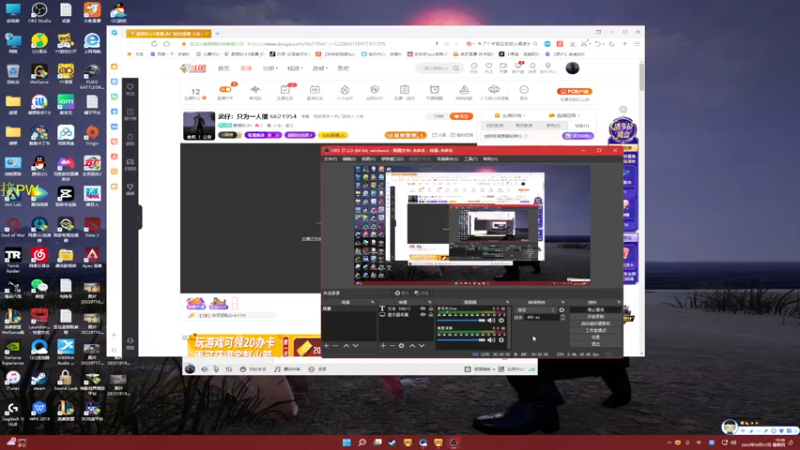Open source Properties button above the OBS docks
Viewport: 800px width, 450px height.
pos(402,293)
